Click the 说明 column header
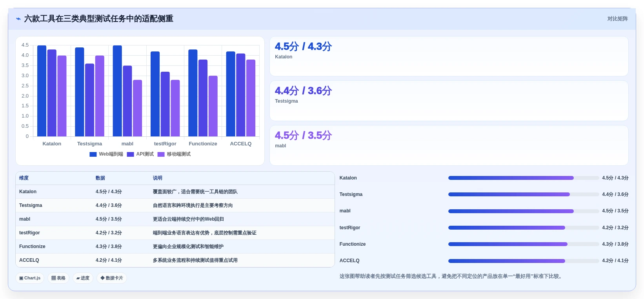The width and height of the screenshot is (644, 299). pos(158,178)
